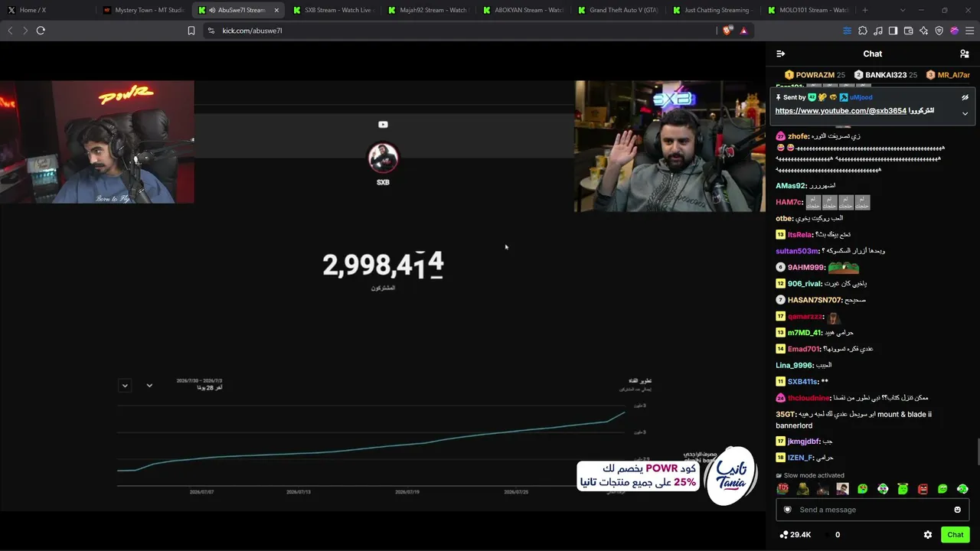Screen dimensions: 980x551
Task: Open the media control music-note icon
Action: [x=878, y=31]
